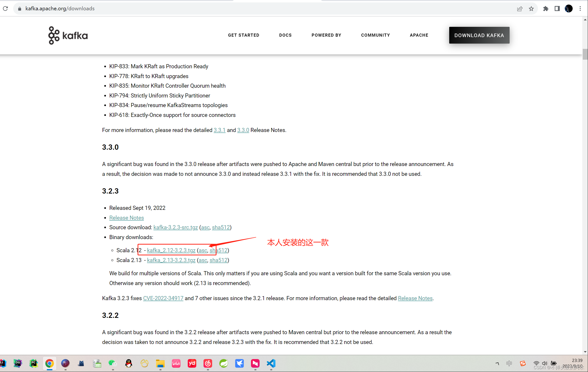The image size is (588, 372).
Task: Open the 3.2.3 Release Notes bullet link
Action: tap(127, 217)
